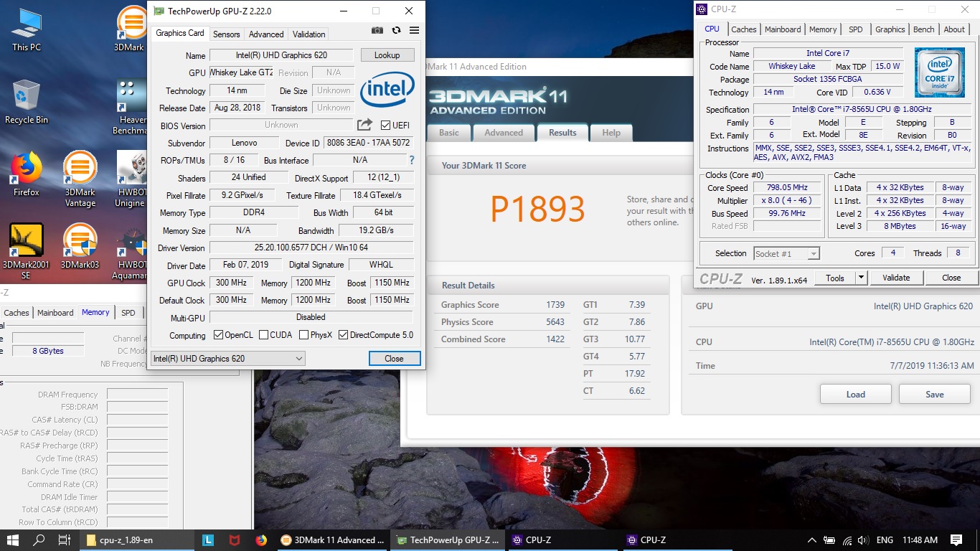This screenshot has width=980, height=551.
Task: Click the Save button in 3DMark 11
Action: click(x=935, y=394)
